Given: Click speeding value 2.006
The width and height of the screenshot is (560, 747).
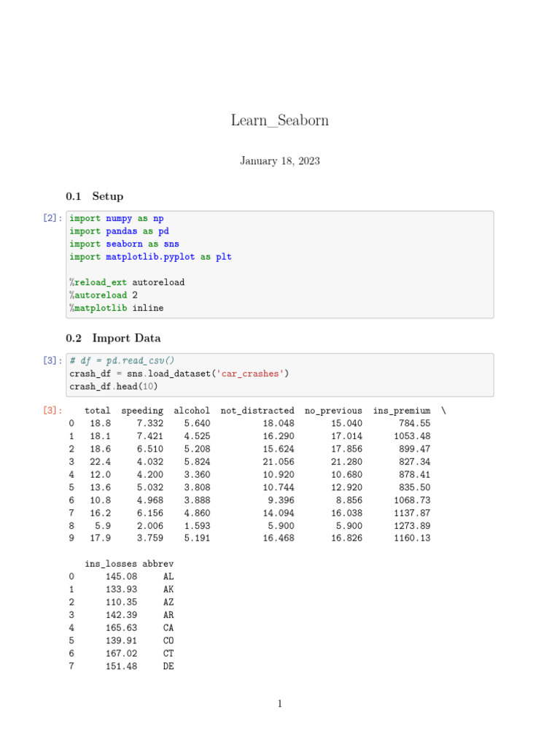Looking at the screenshot, I should (150, 526).
